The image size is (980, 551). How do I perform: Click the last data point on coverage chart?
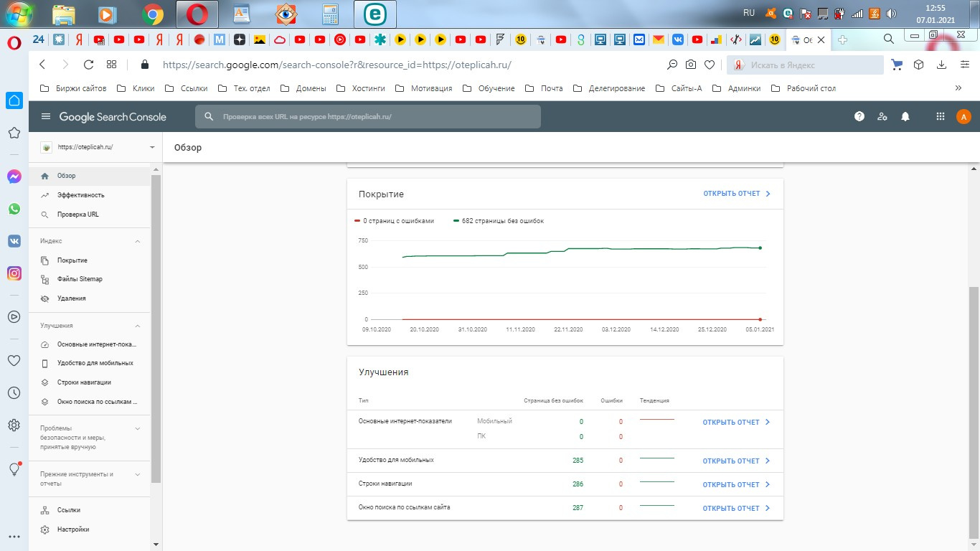click(x=760, y=248)
